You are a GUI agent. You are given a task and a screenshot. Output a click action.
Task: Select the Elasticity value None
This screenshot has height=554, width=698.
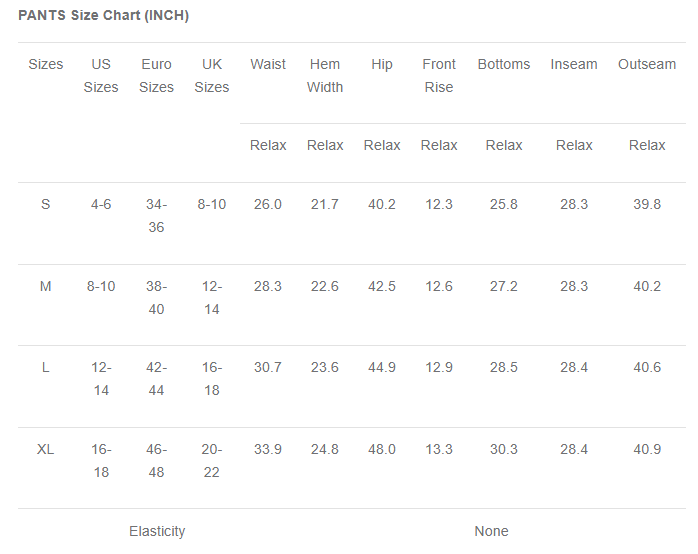491,531
